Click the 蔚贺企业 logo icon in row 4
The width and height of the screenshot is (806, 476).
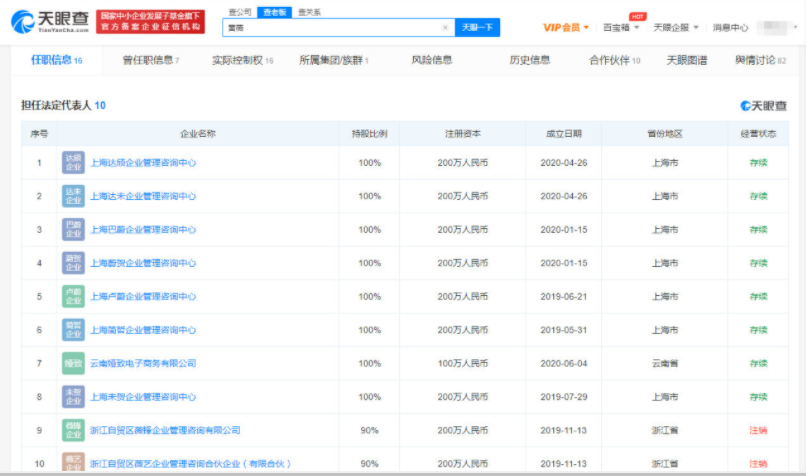point(74,263)
